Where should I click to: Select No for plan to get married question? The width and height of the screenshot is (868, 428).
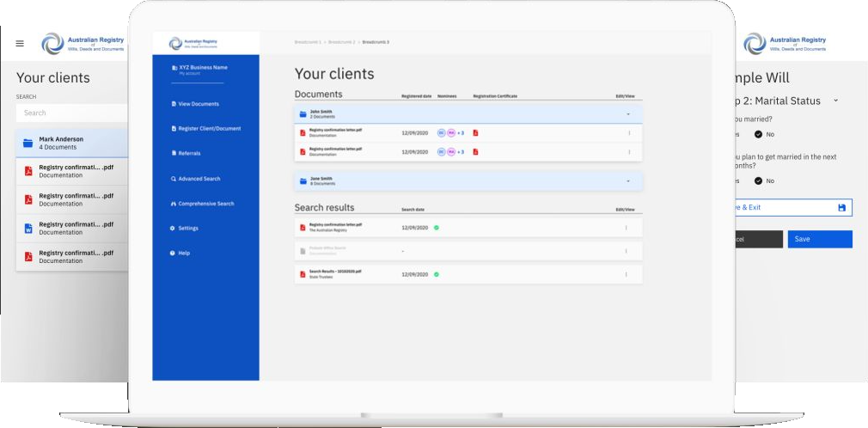759,181
